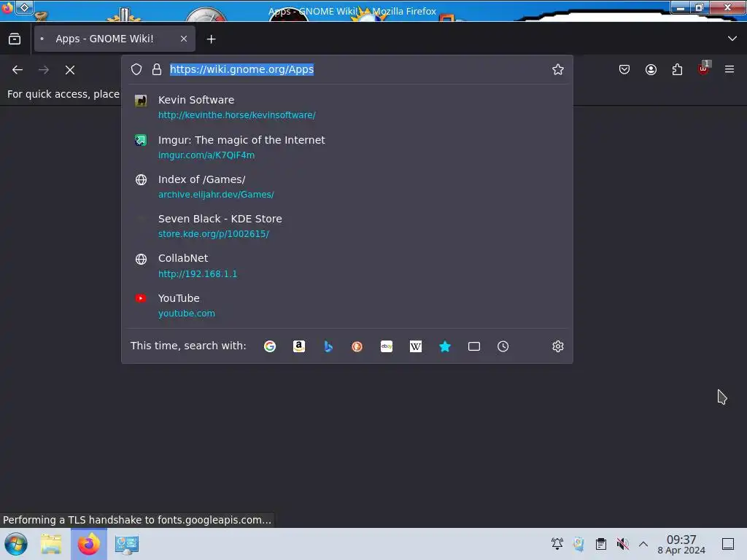The image size is (747, 560).
Task: Open uBlock Origin extension icon
Action: pyautogui.click(x=704, y=69)
